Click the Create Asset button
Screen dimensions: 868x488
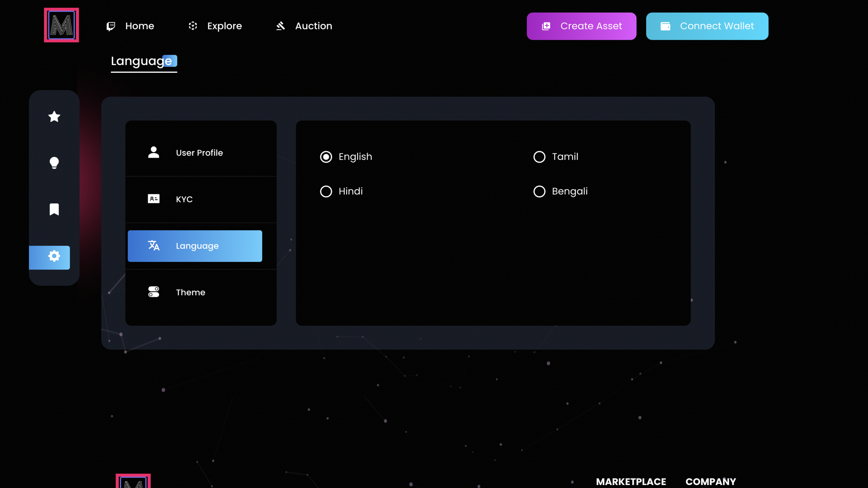(x=581, y=26)
